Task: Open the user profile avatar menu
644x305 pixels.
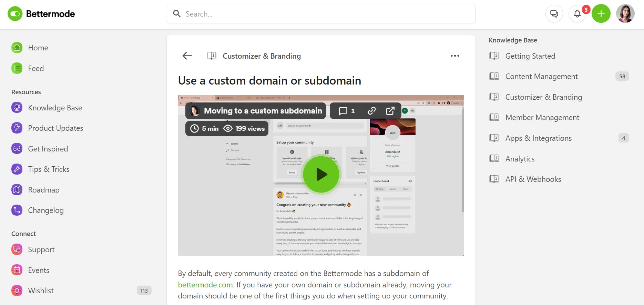Action: pos(625,14)
